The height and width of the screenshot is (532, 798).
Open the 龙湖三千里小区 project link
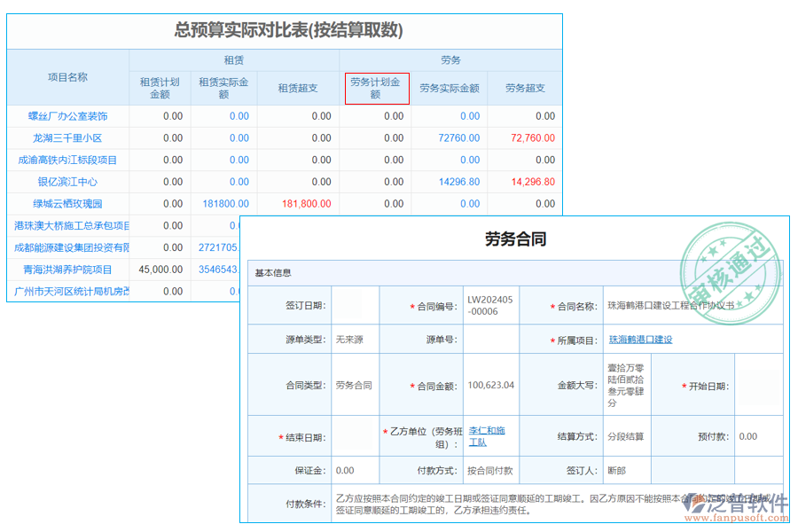click(x=67, y=137)
